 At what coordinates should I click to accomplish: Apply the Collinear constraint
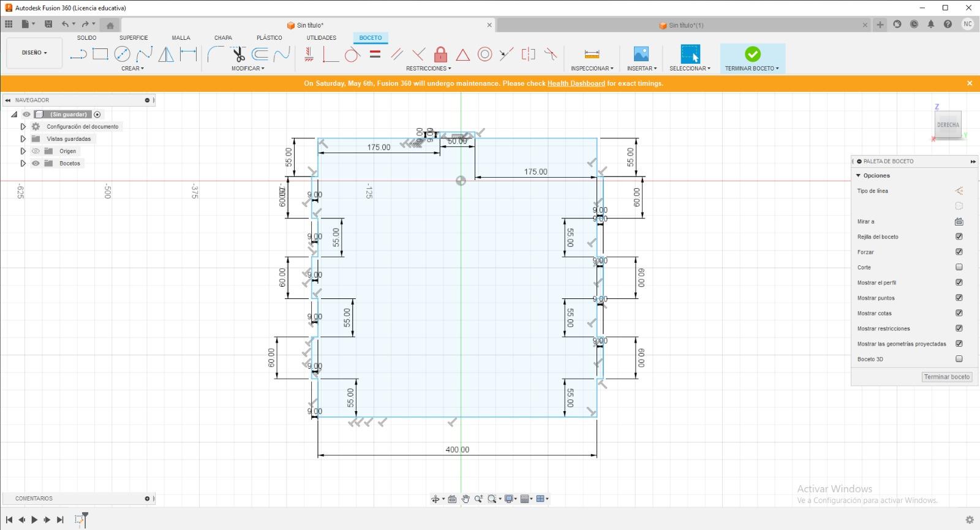tap(506, 55)
